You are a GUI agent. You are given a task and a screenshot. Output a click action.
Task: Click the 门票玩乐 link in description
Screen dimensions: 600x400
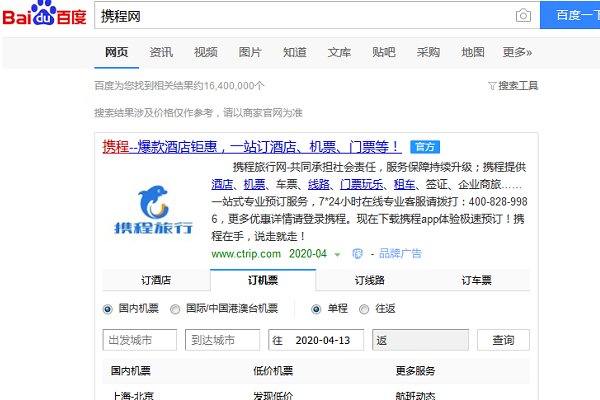[x=362, y=184]
